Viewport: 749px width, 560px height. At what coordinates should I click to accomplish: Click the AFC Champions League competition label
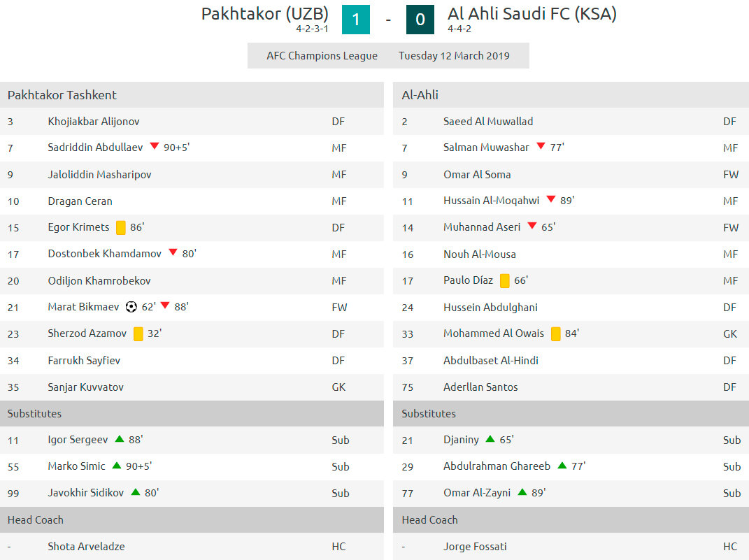(x=322, y=56)
